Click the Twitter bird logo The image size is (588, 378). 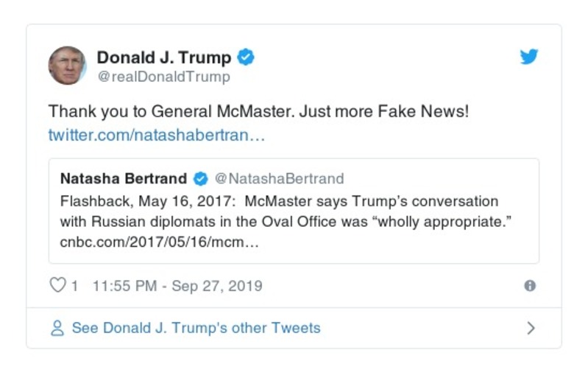pyautogui.click(x=529, y=57)
